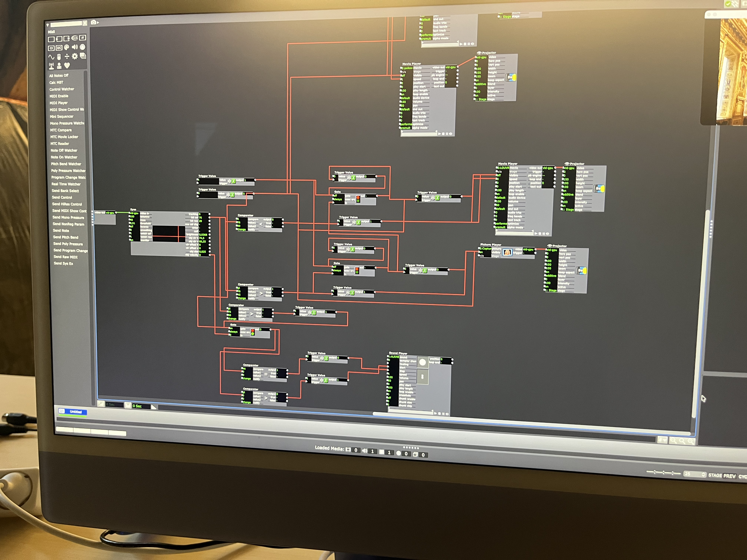Open the FreeFrame actors toolbox group
Viewport: 747px width, 560px height.
point(83,38)
